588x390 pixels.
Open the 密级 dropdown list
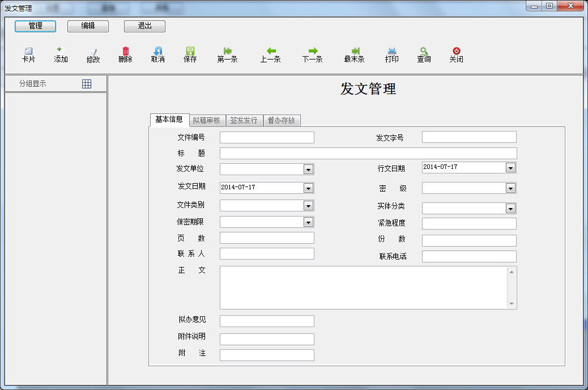510,188
